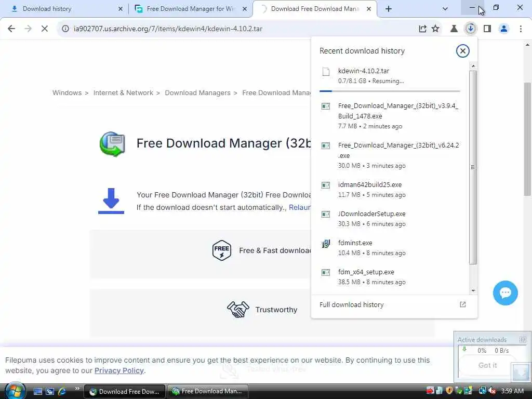Click download list scrollbar up arrow

473,65
